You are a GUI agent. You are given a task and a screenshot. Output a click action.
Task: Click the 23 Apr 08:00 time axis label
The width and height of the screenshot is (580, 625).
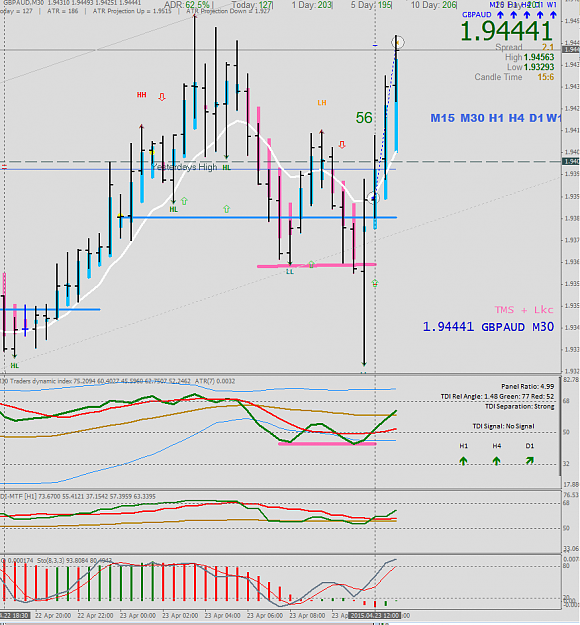[x=307, y=615]
